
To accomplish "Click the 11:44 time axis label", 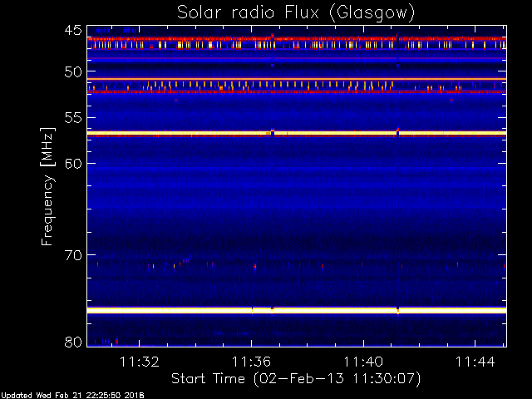I will (x=475, y=362).
